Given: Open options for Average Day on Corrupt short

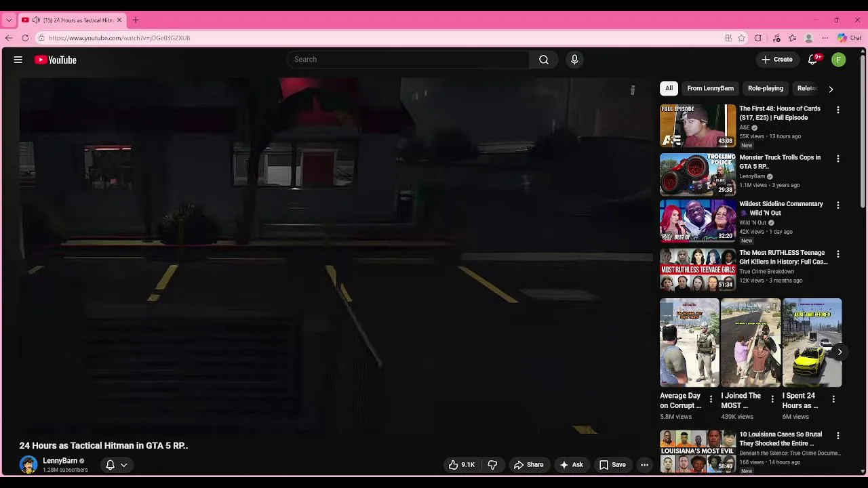Looking at the screenshot, I should pos(711,399).
